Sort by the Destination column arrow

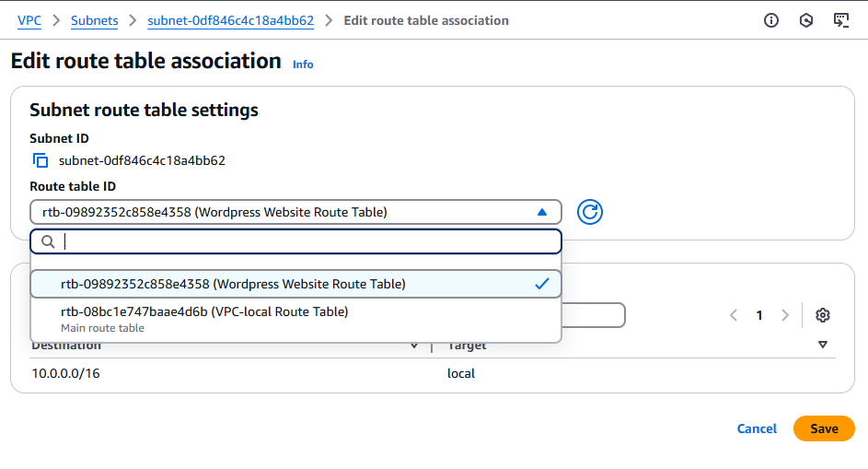click(x=414, y=346)
